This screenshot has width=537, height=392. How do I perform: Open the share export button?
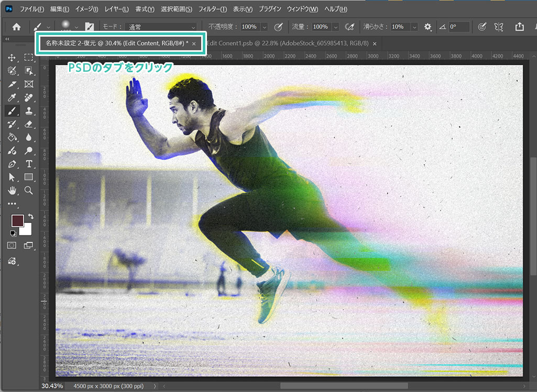519,27
